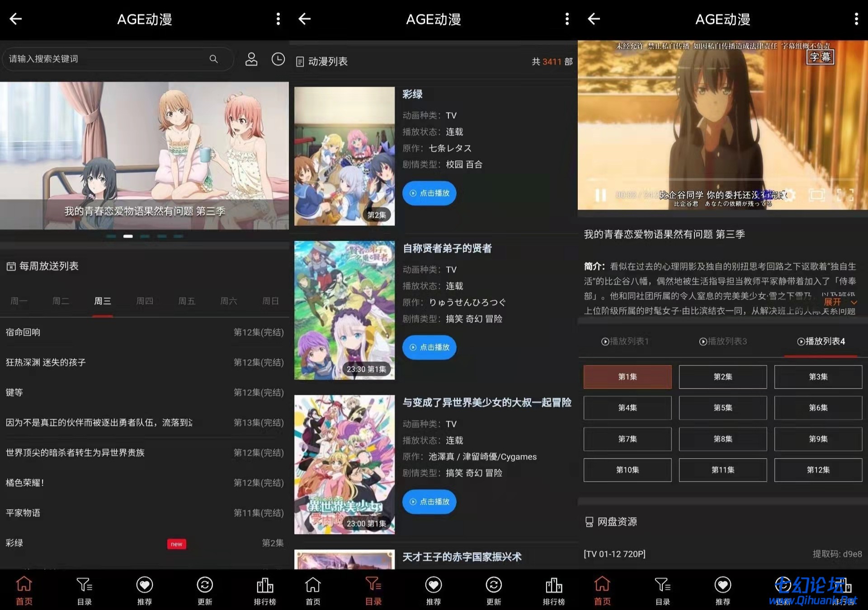868x610 pixels.
Task: Open 天才王子的赤字国家振兴术 title
Action: pyautogui.click(x=462, y=557)
